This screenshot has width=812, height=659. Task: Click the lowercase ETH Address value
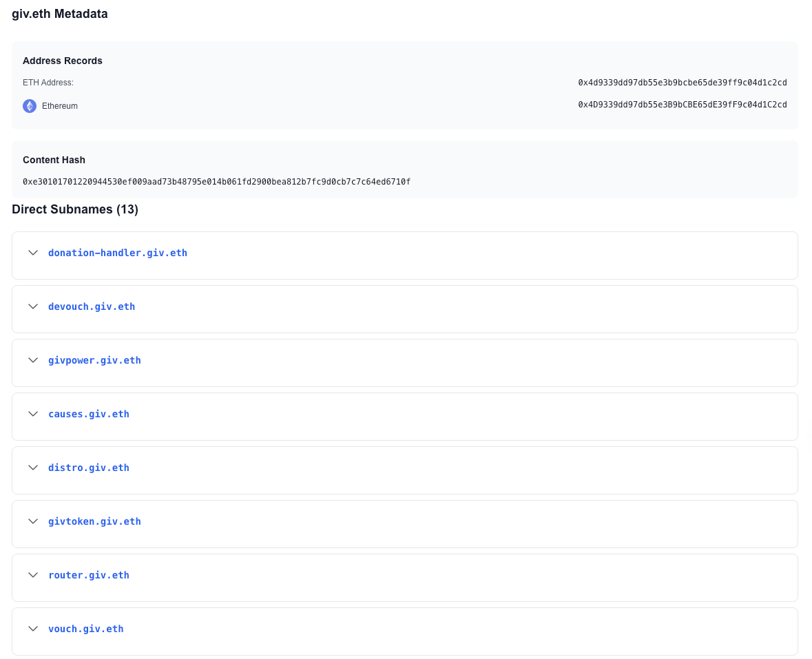[x=682, y=83]
